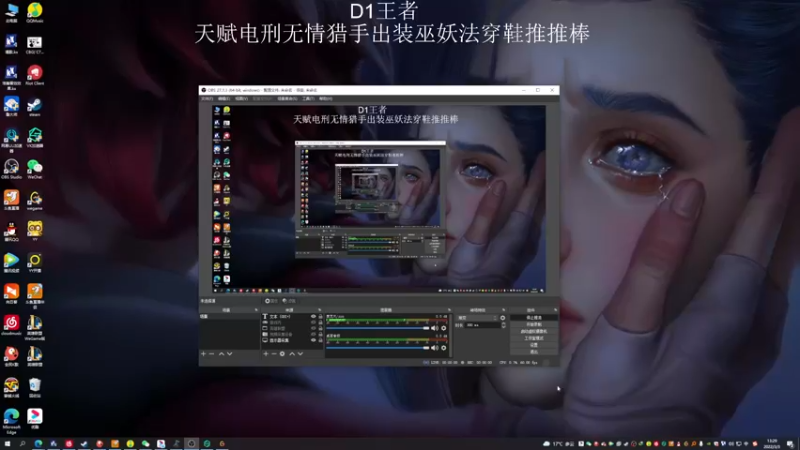Viewport: 800px width, 450px height.
Task: Open the Recycle Bin desktop icon
Action: pos(35,388)
